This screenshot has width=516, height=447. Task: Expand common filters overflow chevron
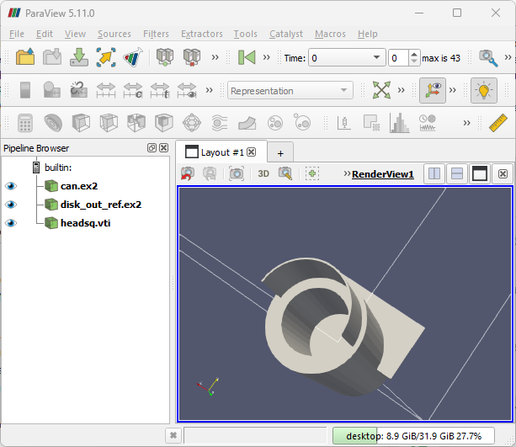tap(467, 123)
